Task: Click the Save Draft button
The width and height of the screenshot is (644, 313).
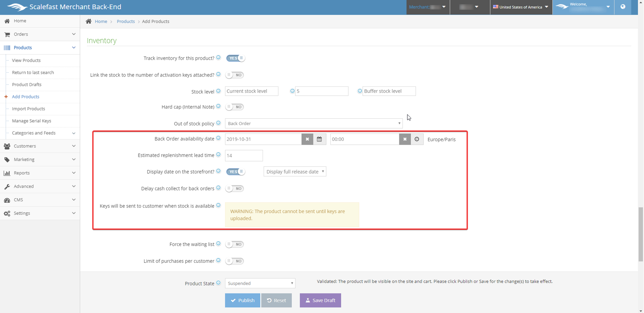Action: point(320,300)
